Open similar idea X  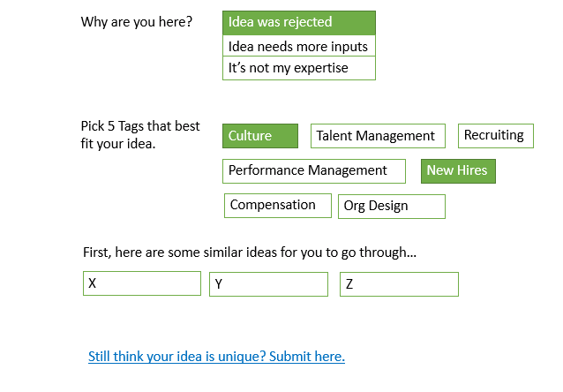[x=142, y=283]
